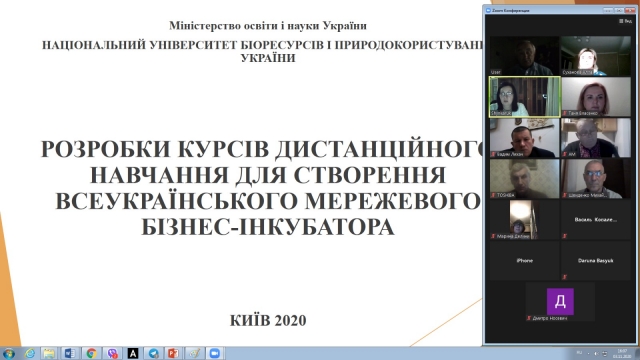The height and width of the screenshot is (360, 640).
Task: Select the Суханова participant video tile
Action: point(596,56)
